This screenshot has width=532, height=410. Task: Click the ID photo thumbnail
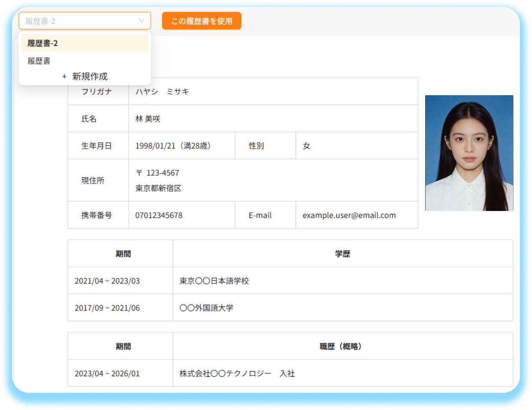tap(469, 153)
